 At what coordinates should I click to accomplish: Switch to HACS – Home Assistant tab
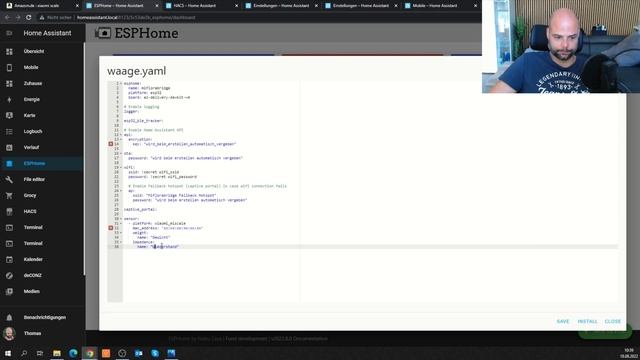tap(201, 6)
